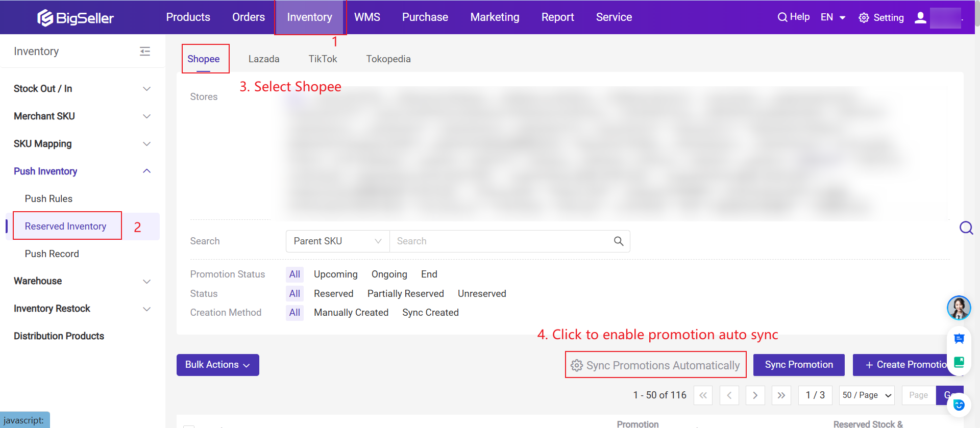This screenshot has height=428, width=980.
Task: Click the floating search icon on right edge
Action: click(x=966, y=228)
